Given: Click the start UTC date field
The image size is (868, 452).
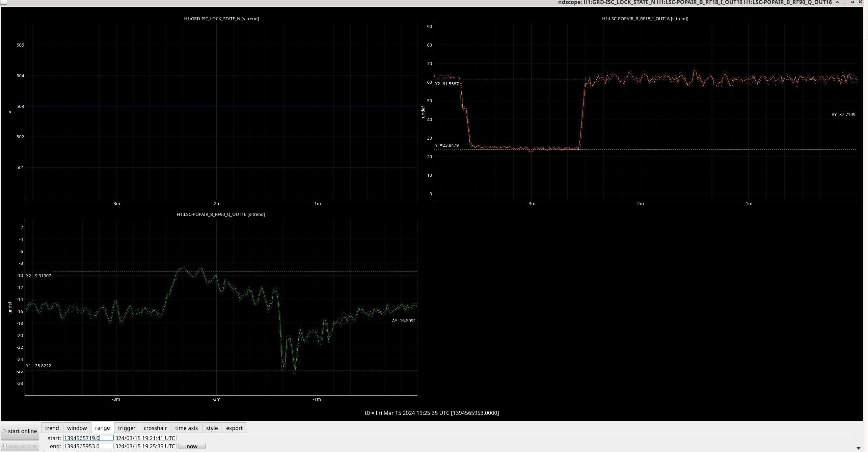Looking at the screenshot, I should pyautogui.click(x=145, y=438).
